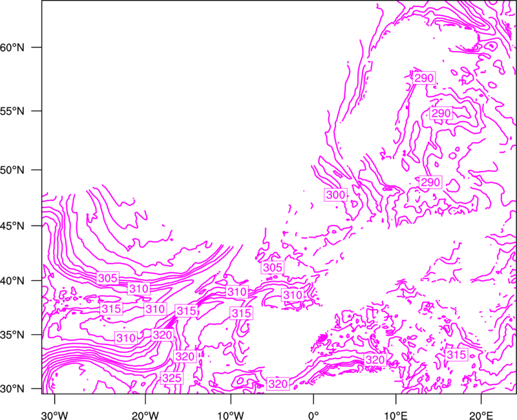517x420 pixels.
Task: Pick the 35°N latitude axis label
Action: pos(12,335)
